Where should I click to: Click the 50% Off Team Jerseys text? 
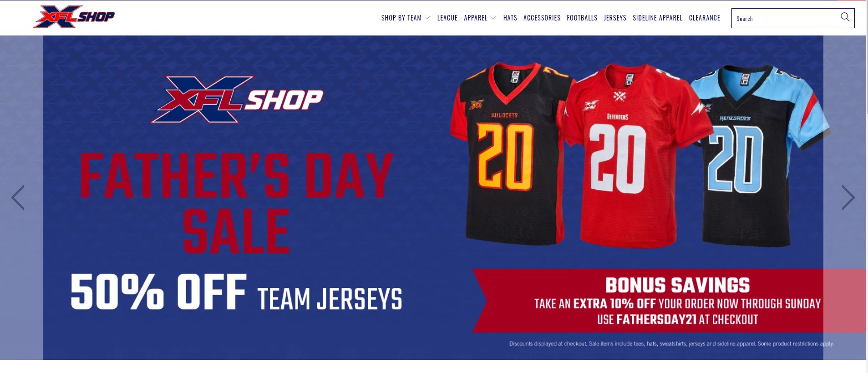[x=236, y=293]
